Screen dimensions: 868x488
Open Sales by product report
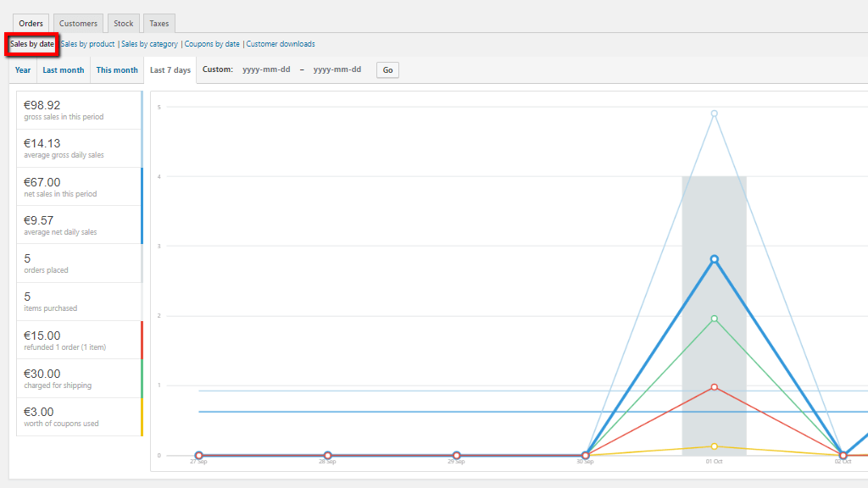tap(88, 44)
